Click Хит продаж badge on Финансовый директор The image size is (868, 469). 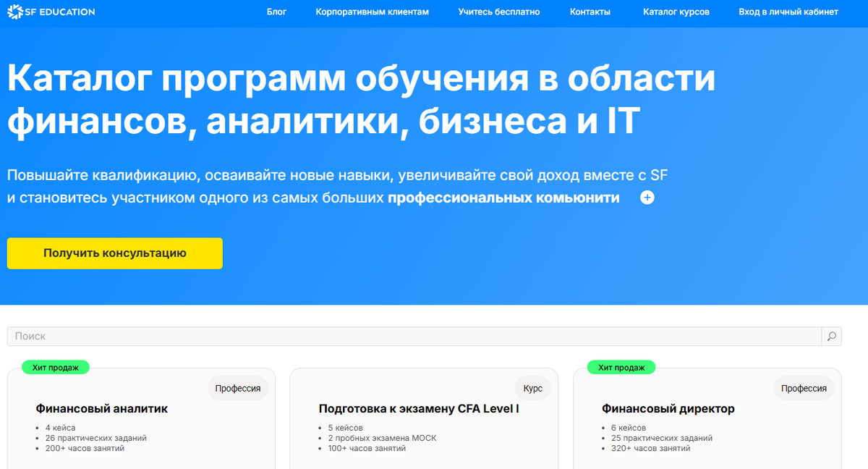(x=621, y=367)
